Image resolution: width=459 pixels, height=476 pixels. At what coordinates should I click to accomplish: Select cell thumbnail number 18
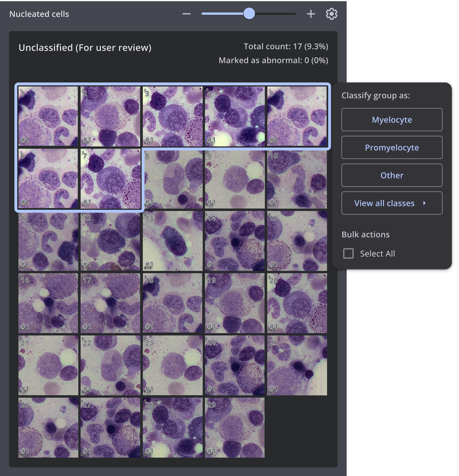(172, 303)
